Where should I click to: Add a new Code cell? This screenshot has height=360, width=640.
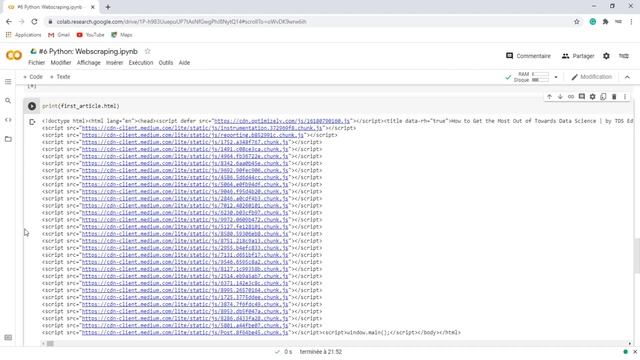point(33,77)
